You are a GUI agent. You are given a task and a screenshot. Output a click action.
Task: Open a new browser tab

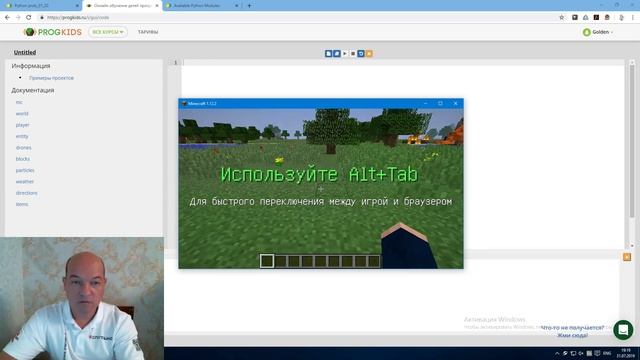coord(249,6)
